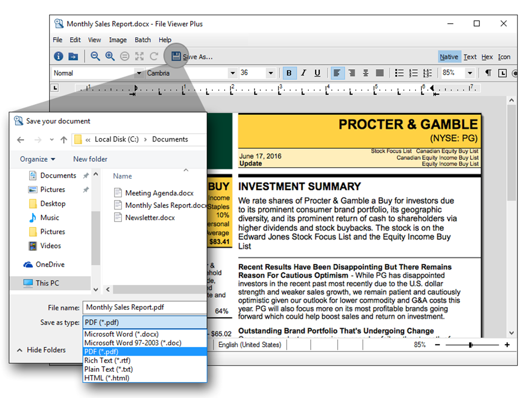Switch to Hex view

487,57
